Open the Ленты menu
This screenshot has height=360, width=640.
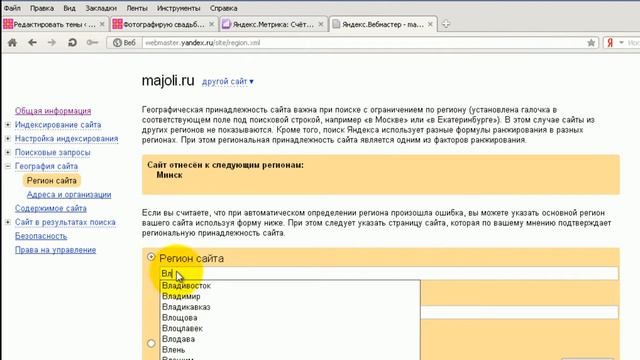click(x=137, y=8)
